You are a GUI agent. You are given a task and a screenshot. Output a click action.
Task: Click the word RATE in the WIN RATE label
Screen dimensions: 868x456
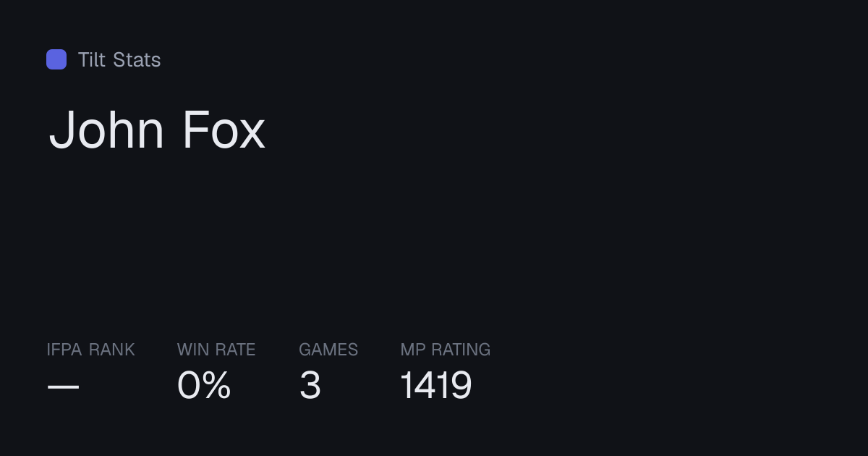[x=237, y=350]
